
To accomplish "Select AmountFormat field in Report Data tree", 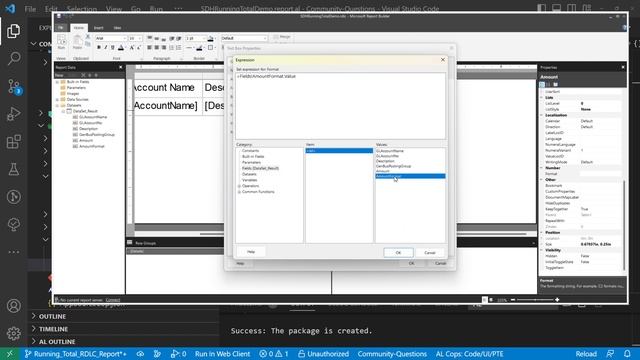I will point(92,146).
